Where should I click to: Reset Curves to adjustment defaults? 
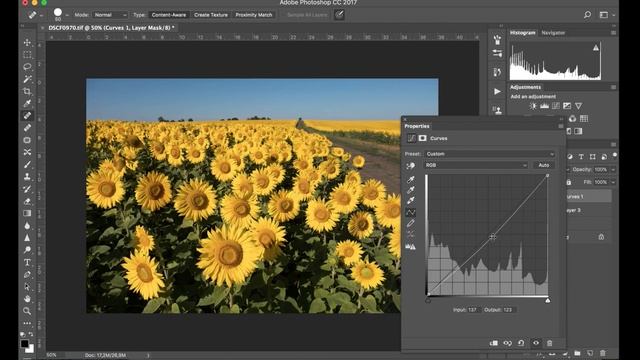[521, 343]
